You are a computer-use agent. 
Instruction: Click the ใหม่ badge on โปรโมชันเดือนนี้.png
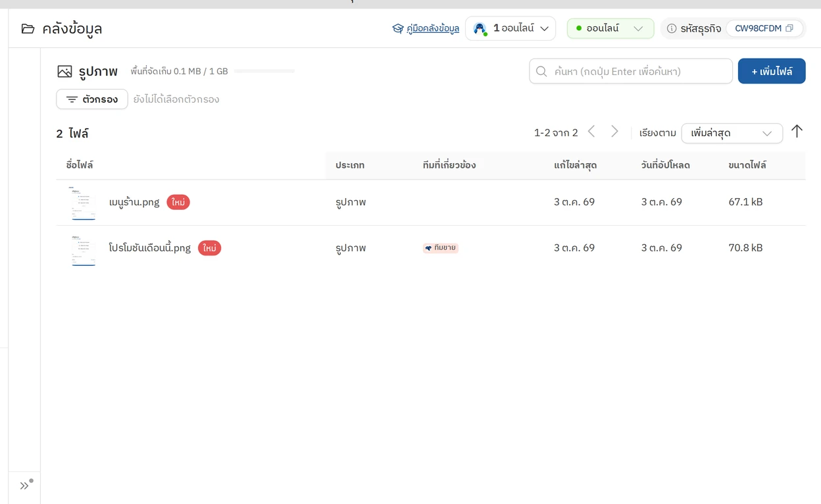[x=210, y=248]
